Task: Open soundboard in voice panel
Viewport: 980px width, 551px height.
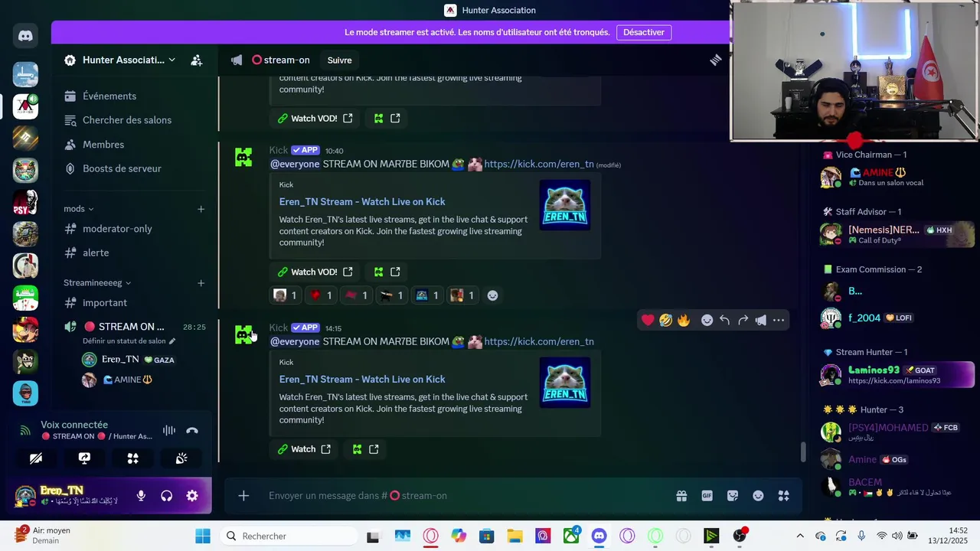Action: (x=181, y=458)
